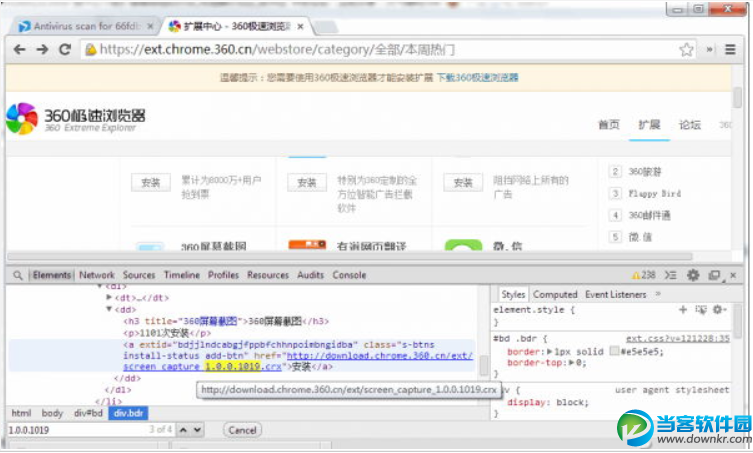Go forward with the browser forward arrow

click(42, 49)
